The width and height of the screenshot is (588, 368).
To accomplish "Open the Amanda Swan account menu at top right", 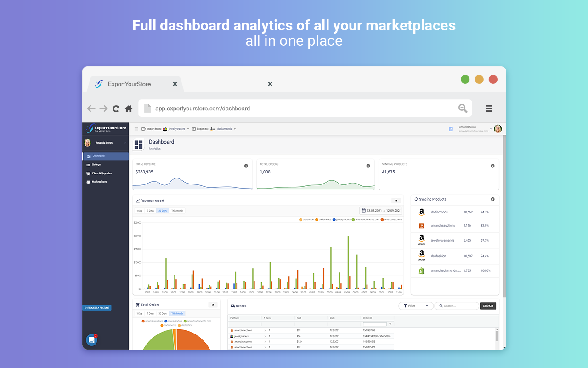I will [x=475, y=129].
